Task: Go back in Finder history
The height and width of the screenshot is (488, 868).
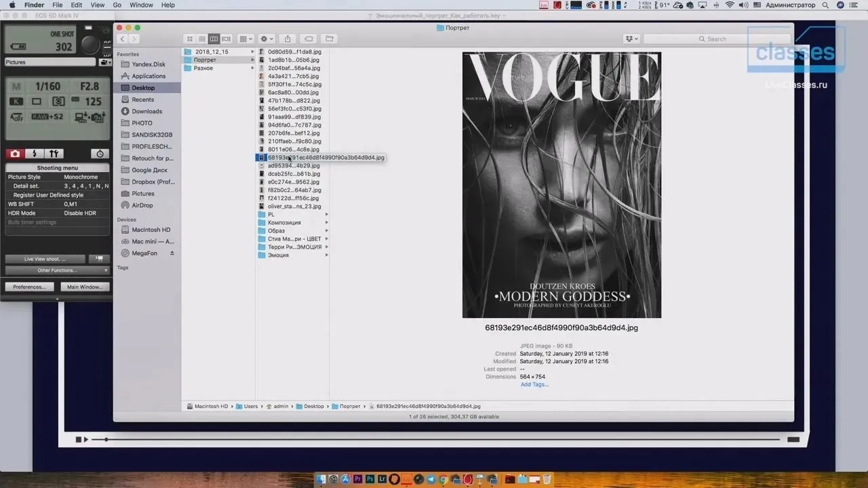Action: pos(122,39)
